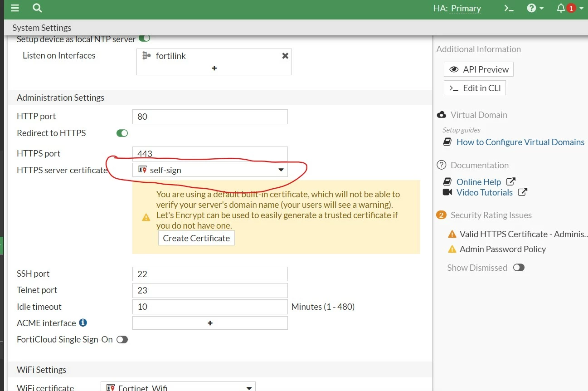Click the Telnet port field
The width and height of the screenshot is (588, 391).
tap(210, 290)
